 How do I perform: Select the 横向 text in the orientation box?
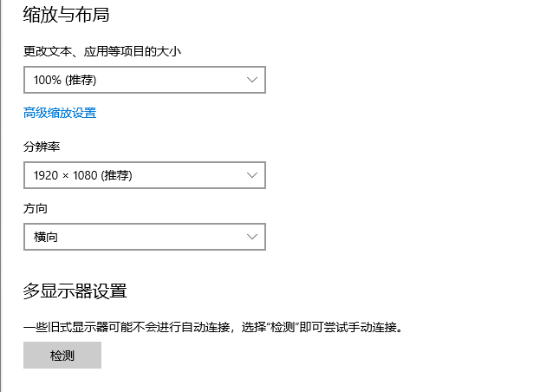[x=46, y=236]
